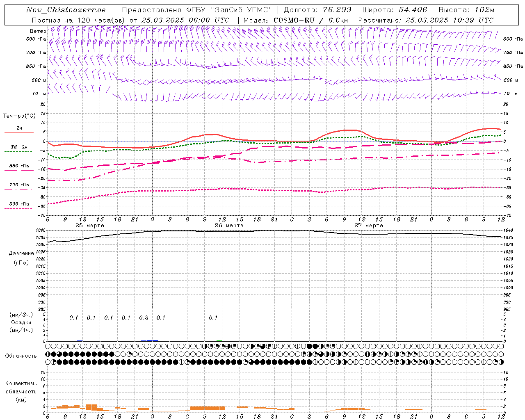
Task: Click the 850 гПа temperature legend line sample
Action: (18, 170)
